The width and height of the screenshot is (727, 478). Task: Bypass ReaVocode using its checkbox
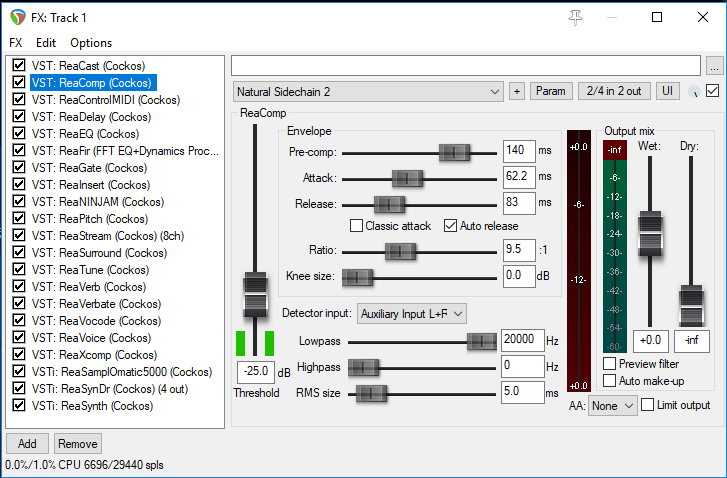tap(19, 321)
